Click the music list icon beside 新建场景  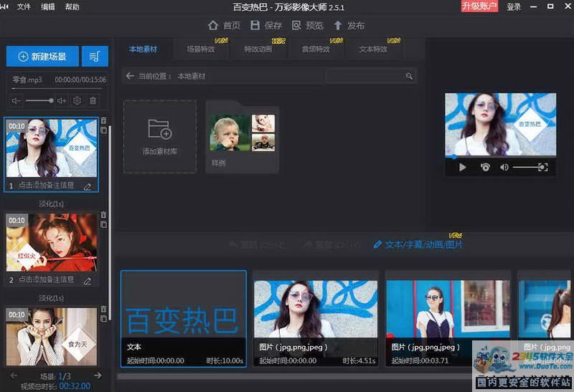pyautogui.click(x=95, y=57)
